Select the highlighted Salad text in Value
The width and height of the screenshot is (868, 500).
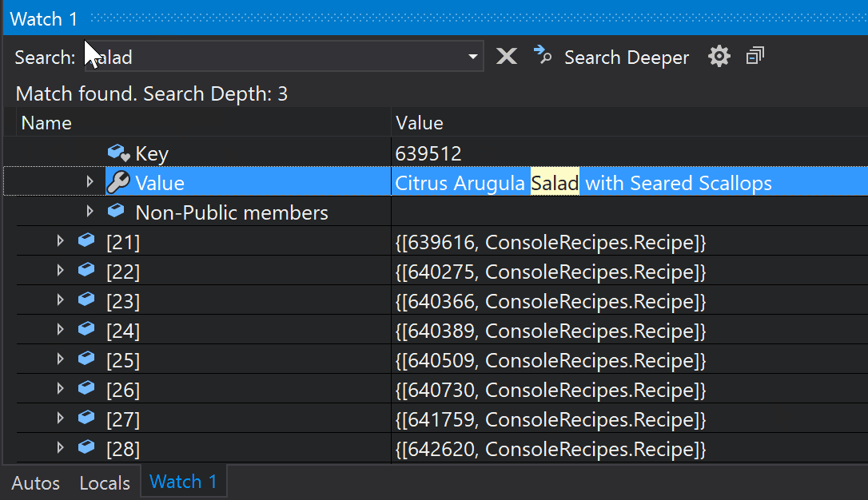point(555,182)
